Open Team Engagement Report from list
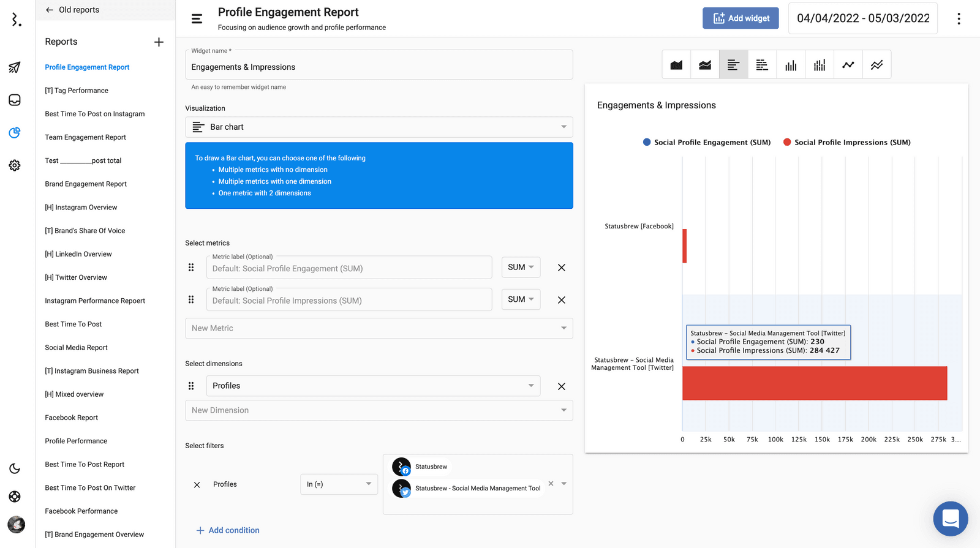 85,138
